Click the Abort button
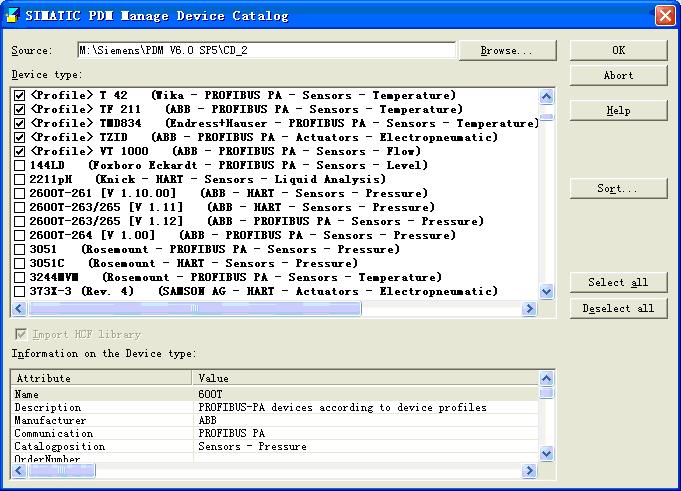Viewport: 681px width, 491px height. (618, 76)
